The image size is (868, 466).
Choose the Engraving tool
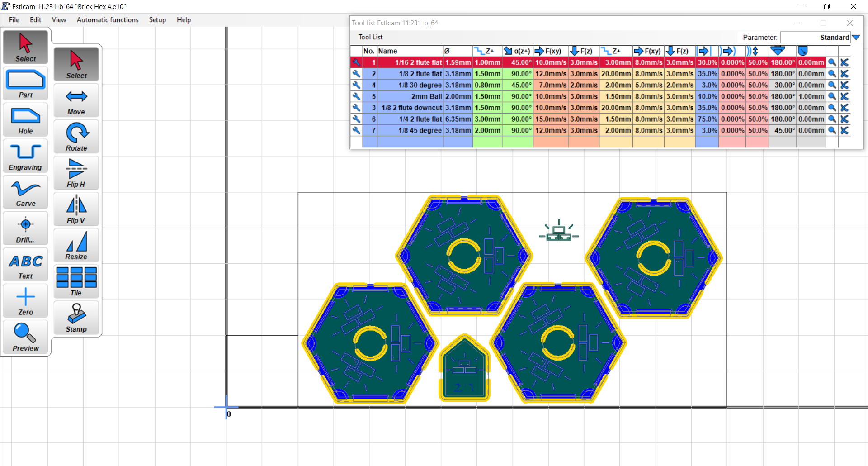pyautogui.click(x=26, y=156)
